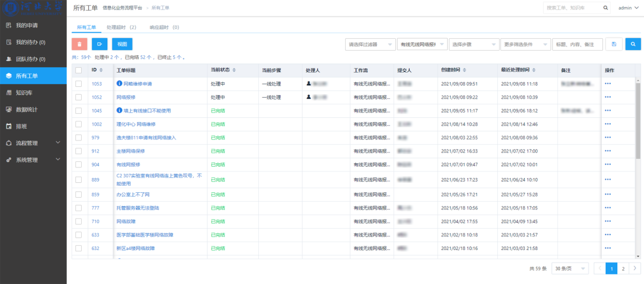Tick the select-all checkbox in table header
Image resolution: width=644 pixels, height=284 pixels.
79,70
